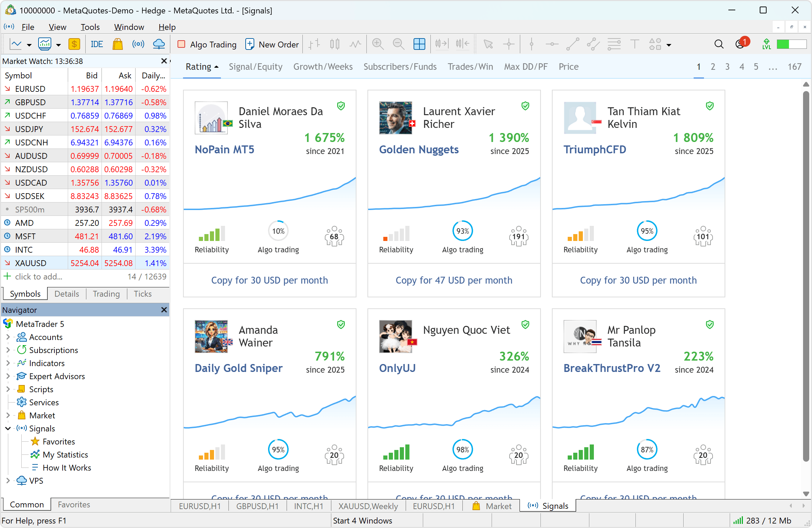Select the MSFT symbol row
This screenshot has height=528, width=812.
(x=85, y=236)
